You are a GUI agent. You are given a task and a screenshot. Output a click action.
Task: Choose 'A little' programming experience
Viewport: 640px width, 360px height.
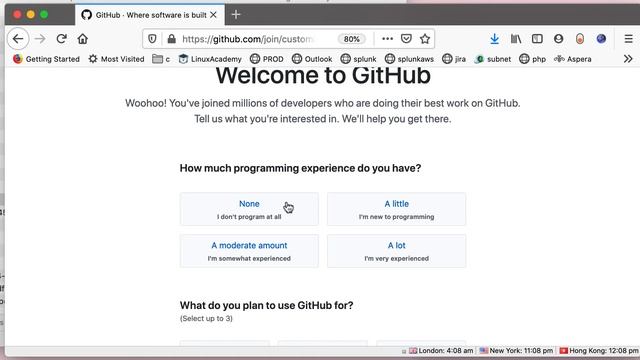point(396,209)
